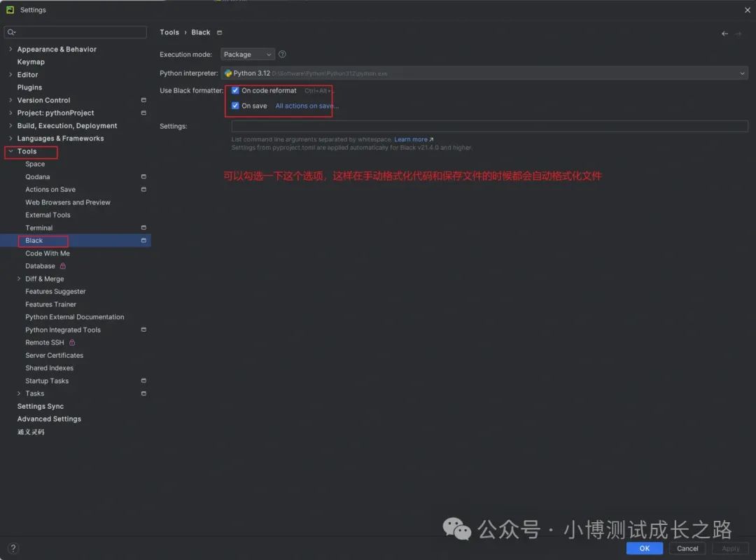Viewport: 756px width, 560px height.
Task: Click the project icon on Actions on Save row
Action: point(143,190)
